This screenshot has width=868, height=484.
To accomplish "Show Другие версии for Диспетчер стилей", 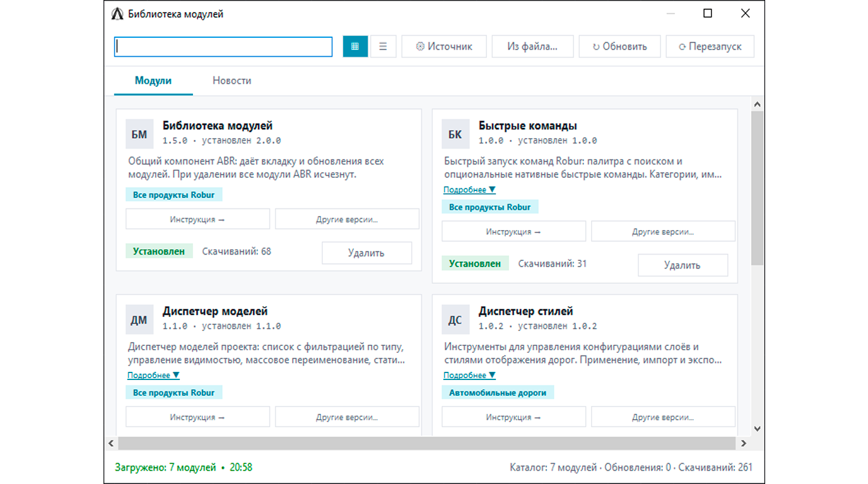I will pyautogui.click(x=663, y=417).
